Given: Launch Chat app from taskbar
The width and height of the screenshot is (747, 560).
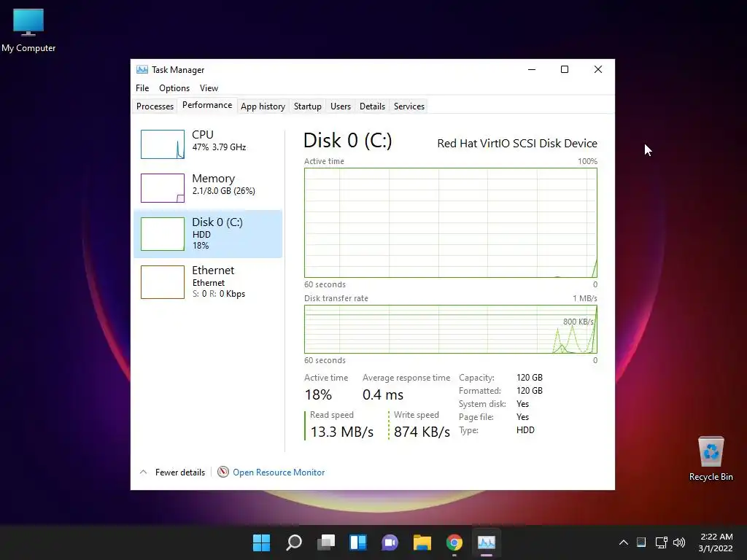Looking at the screenshot, I should (390, 542).
